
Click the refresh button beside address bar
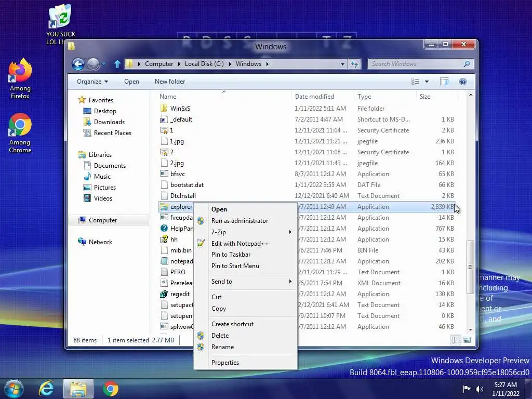coord(354,64)
